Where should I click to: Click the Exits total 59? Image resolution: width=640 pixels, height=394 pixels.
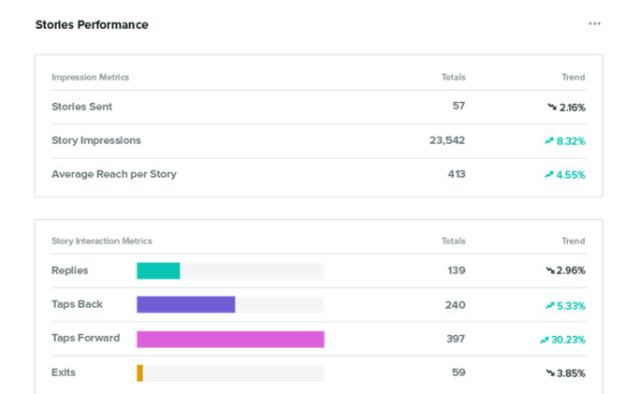(459, 372)
